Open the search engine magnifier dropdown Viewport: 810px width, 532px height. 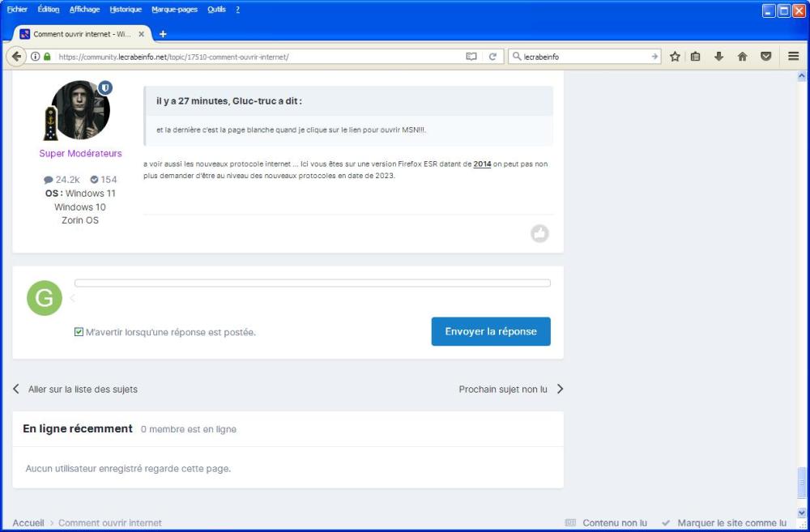[517, 57]
